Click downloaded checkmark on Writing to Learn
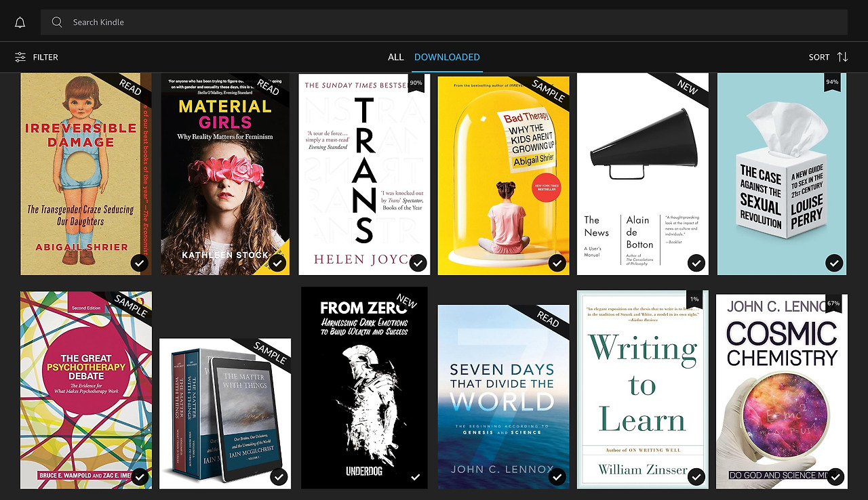 [x=696, y=477]
